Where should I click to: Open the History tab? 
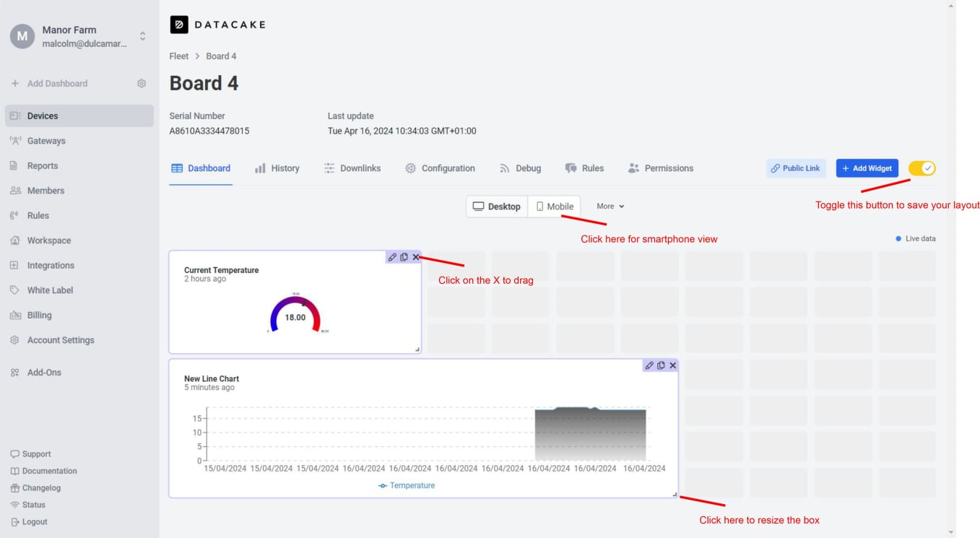(x=277, y=168)
